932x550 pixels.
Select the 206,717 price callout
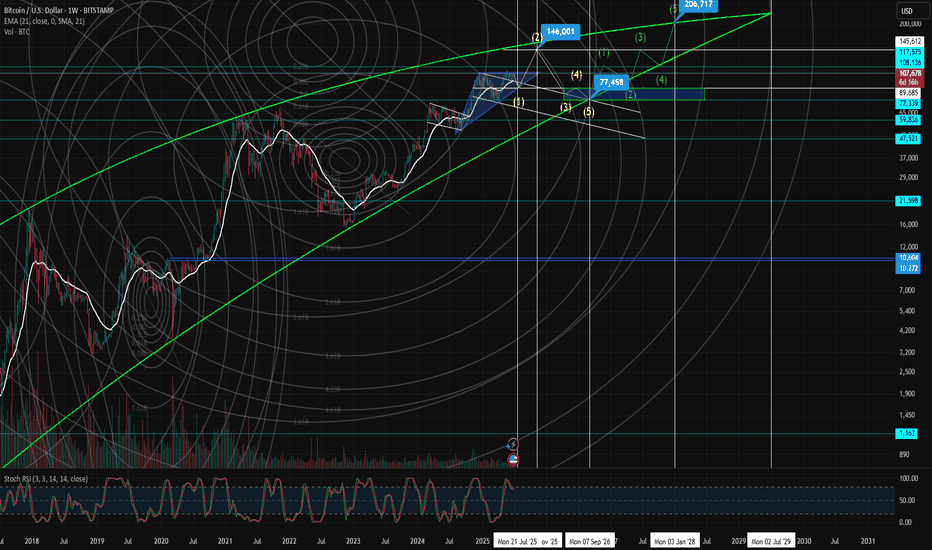point(698,5)
